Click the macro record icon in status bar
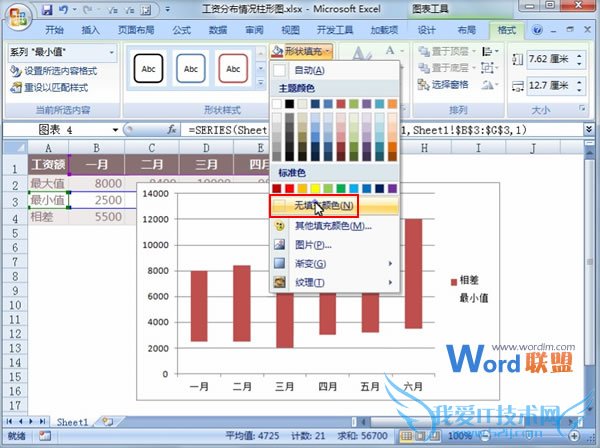Image resolution: width=600 pixels, height=448 pixels. point(45,436)
